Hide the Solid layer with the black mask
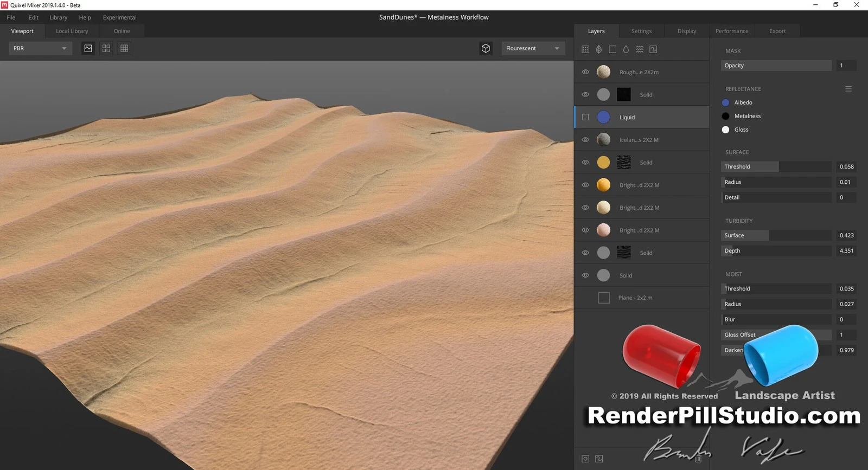The width and height of the screenshot is (868, 470). click(585, 95)
